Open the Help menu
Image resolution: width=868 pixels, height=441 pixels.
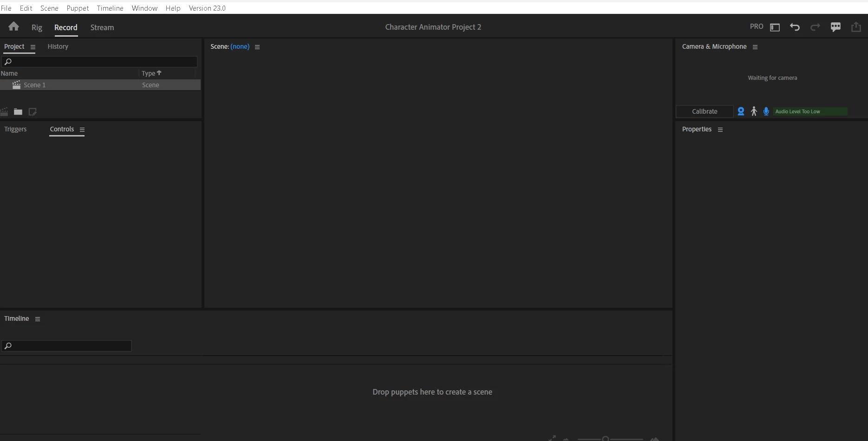[173, 8]
